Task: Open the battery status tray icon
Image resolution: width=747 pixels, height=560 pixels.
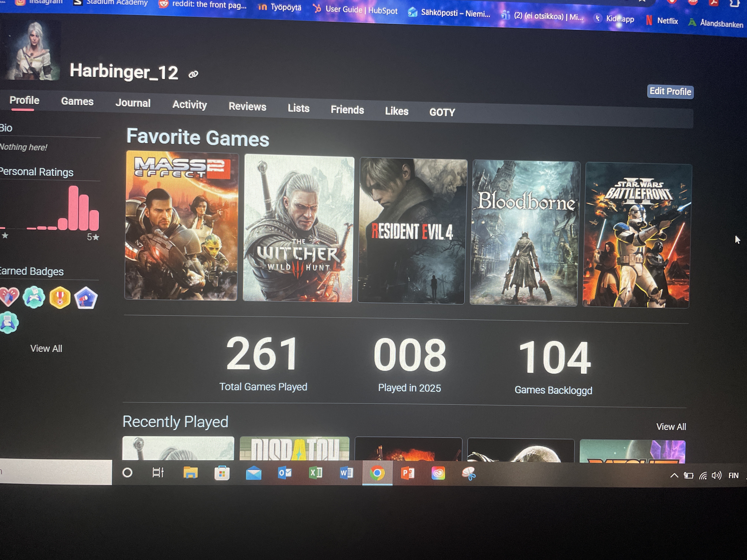Action: tap(688, 476)
